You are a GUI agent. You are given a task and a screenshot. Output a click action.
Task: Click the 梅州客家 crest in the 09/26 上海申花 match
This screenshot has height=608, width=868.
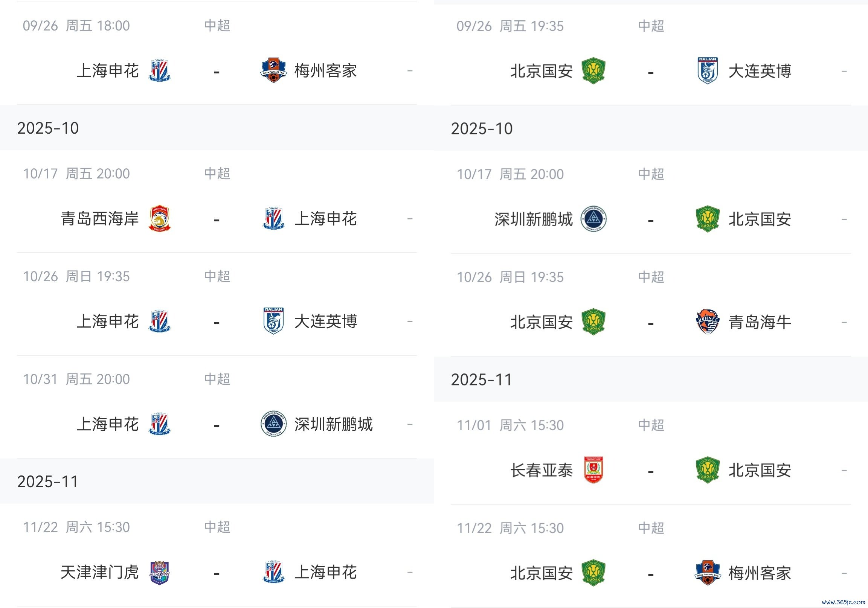(273, 70)
